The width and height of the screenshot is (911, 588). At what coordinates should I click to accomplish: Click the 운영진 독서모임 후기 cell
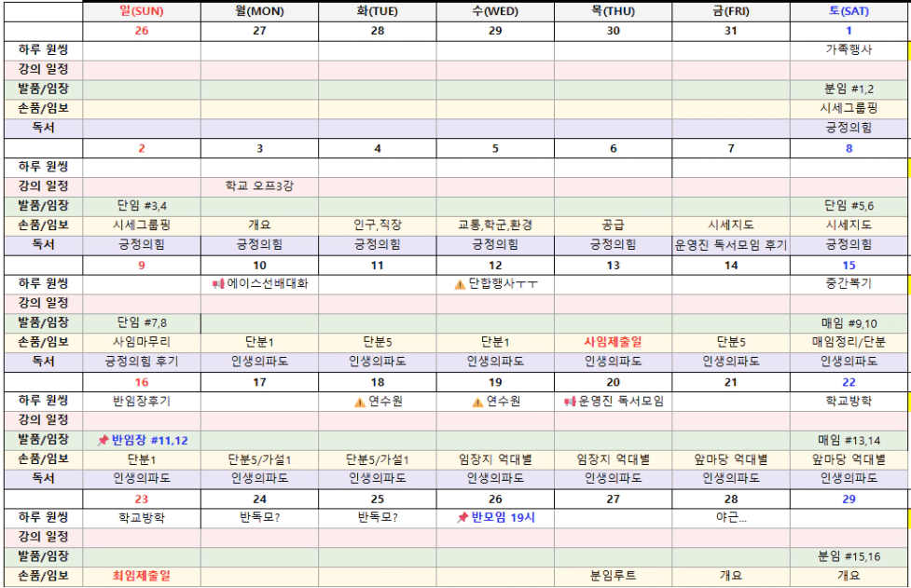[731, 245]
